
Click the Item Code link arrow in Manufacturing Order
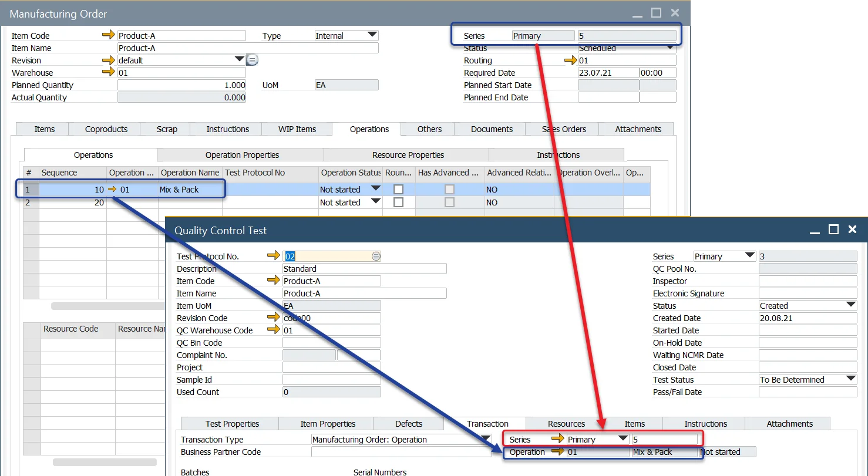pos(109,35)
